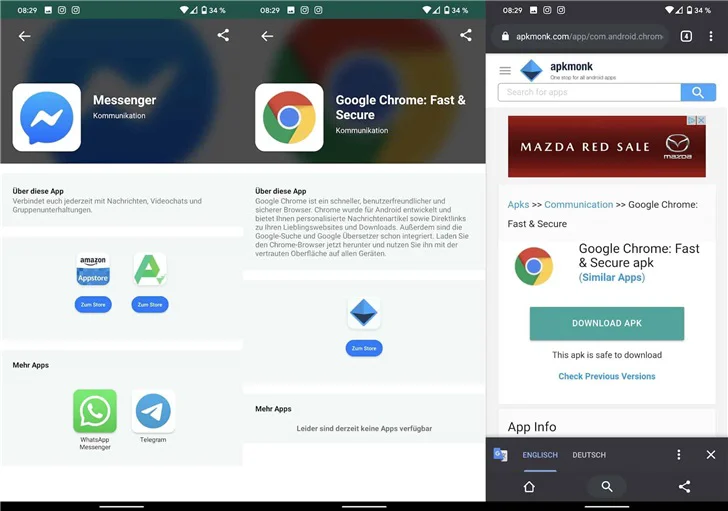Share the Google Chrome app page
728x511 pixels.
point(466,35)
